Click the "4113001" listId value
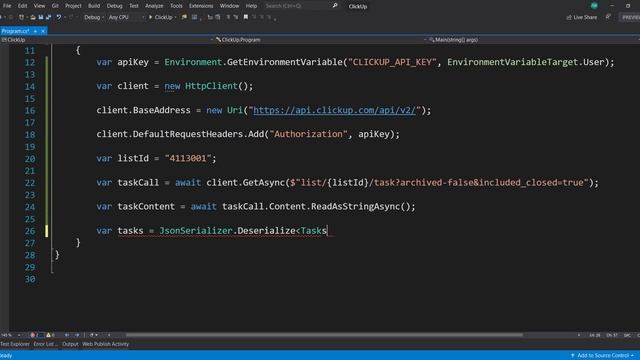This screenshot has width=640, height=360. point(188,158)
